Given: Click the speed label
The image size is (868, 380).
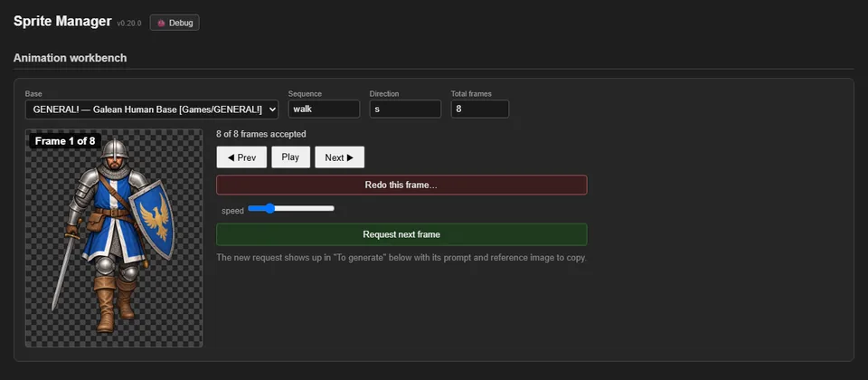Looking at the screenshot, I should pyautogui.click(x=232, y=211).
